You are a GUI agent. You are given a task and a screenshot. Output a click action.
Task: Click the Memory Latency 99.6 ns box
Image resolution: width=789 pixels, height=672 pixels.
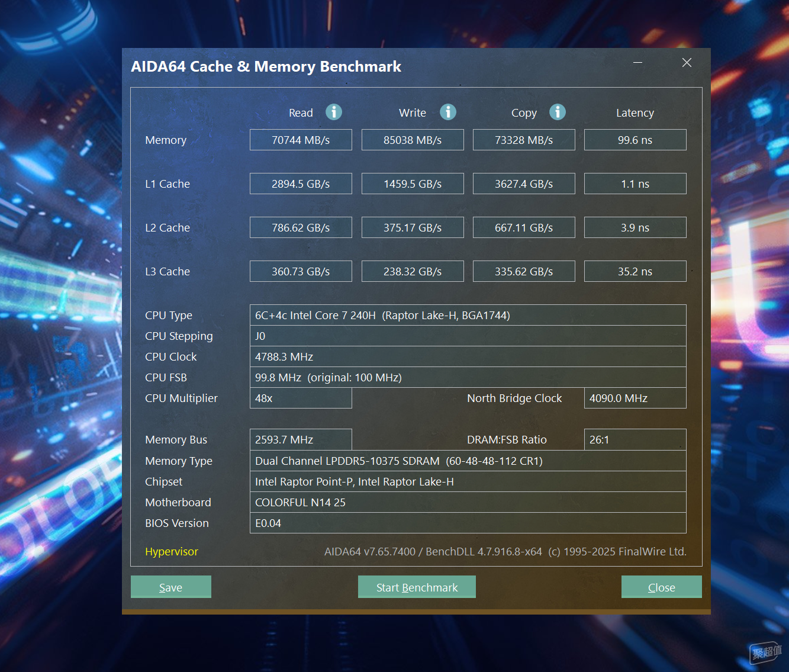click(635, 140)
